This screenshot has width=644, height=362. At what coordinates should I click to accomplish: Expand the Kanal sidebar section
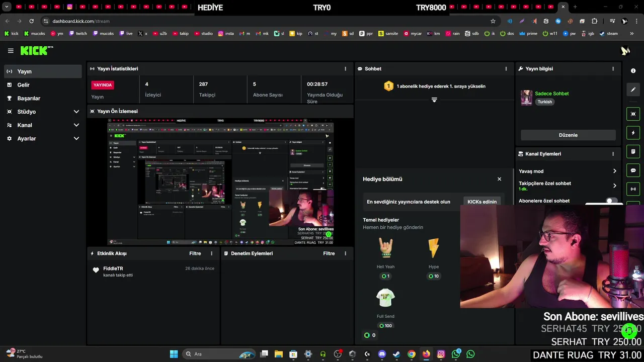[x=43, y=125]
